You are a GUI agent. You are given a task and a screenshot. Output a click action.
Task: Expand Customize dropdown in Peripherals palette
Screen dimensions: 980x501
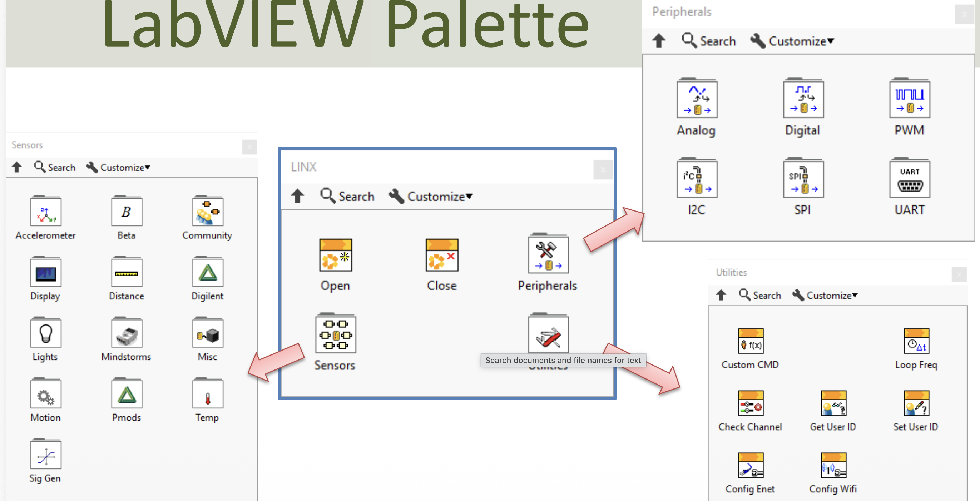coord(792,41)
